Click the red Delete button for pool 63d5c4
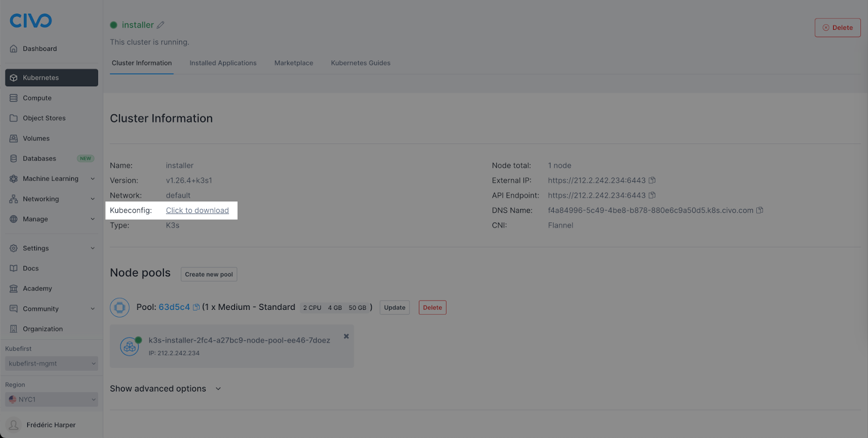The image size is (868, 438). point(432,308)
